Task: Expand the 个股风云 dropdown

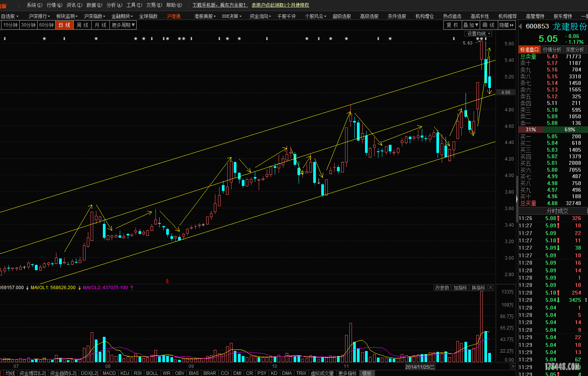Action: [315, 16]
